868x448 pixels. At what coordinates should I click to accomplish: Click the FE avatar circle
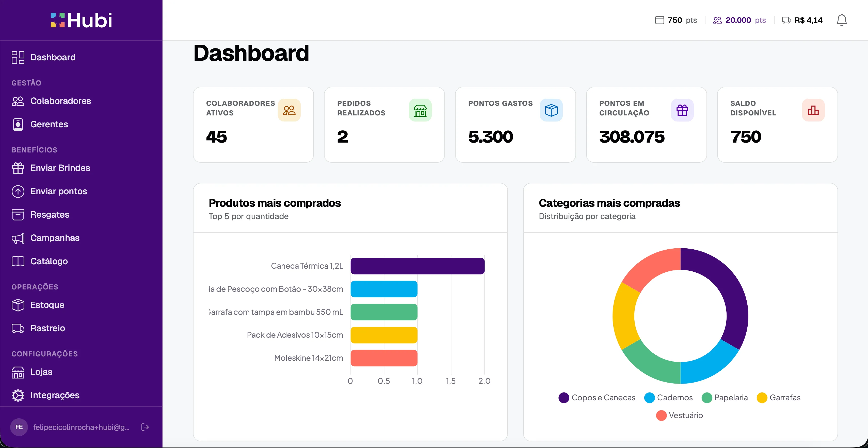click(x=19, y=427)
